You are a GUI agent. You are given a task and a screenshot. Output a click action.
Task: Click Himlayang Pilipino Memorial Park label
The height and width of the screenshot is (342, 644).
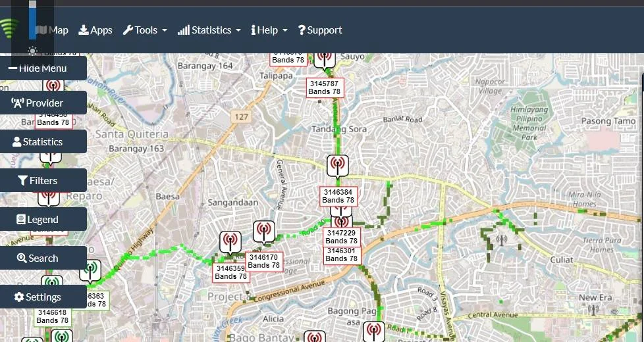[529, 124]
